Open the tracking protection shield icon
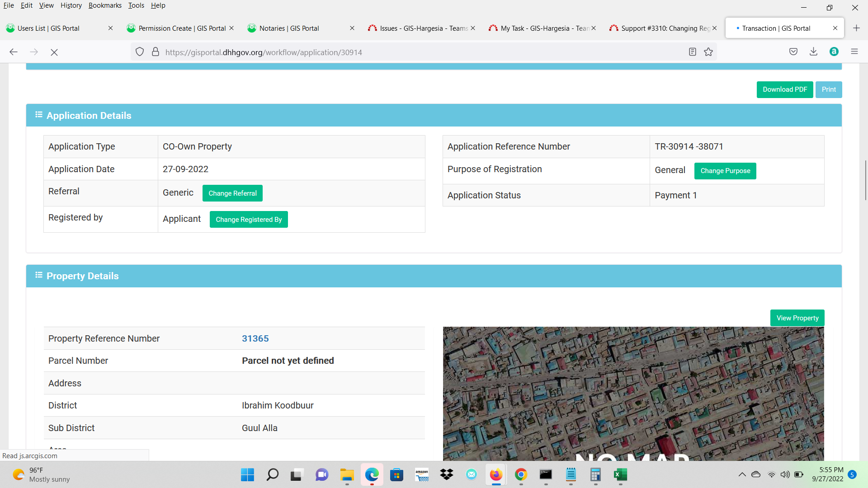868x488 pixels. [x=140, y=52]
